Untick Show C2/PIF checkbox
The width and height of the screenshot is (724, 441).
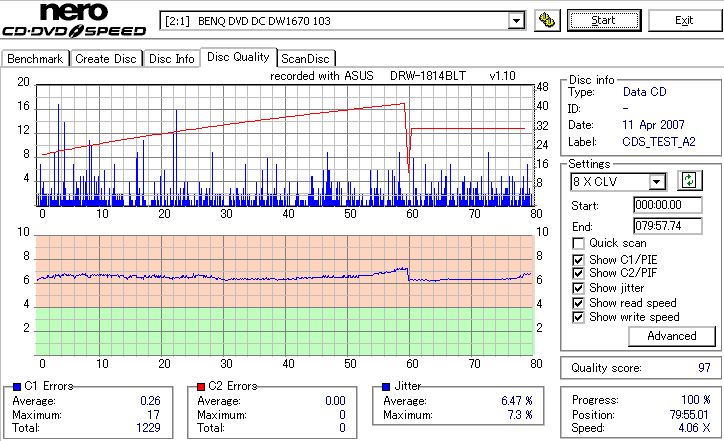pyautogui.click(x=578, y=273)
